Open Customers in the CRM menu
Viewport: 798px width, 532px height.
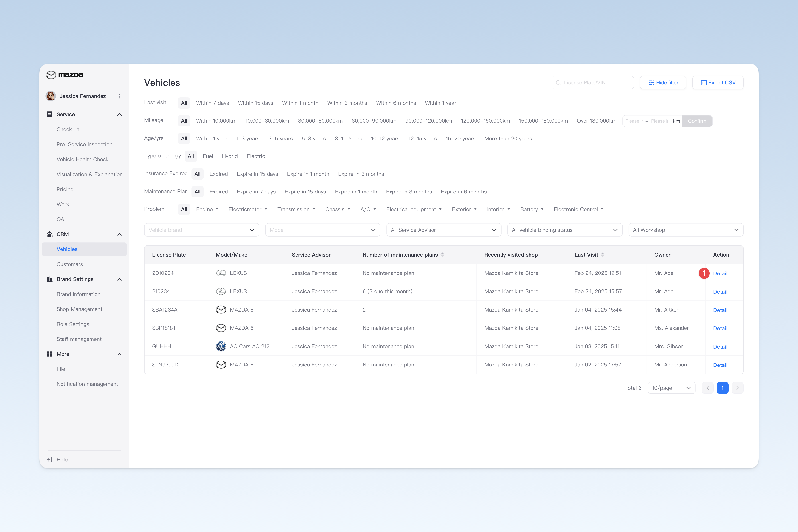[x=70, y=264]
